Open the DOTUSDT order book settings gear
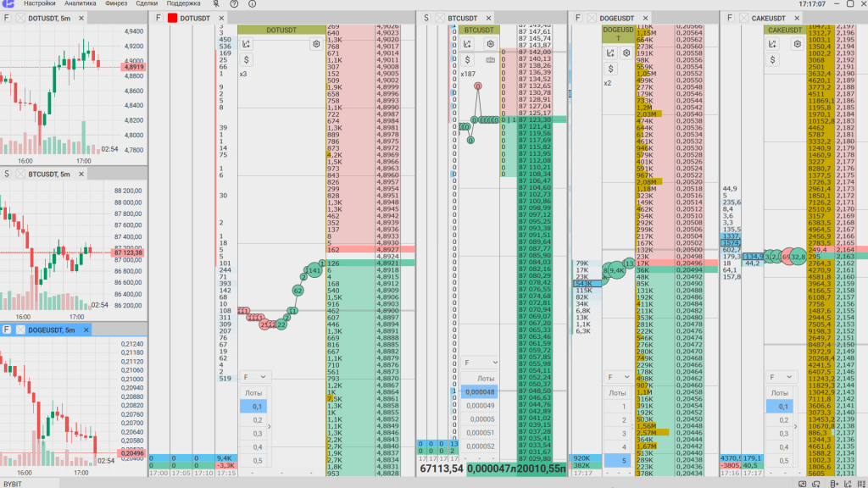 [316, 43]
